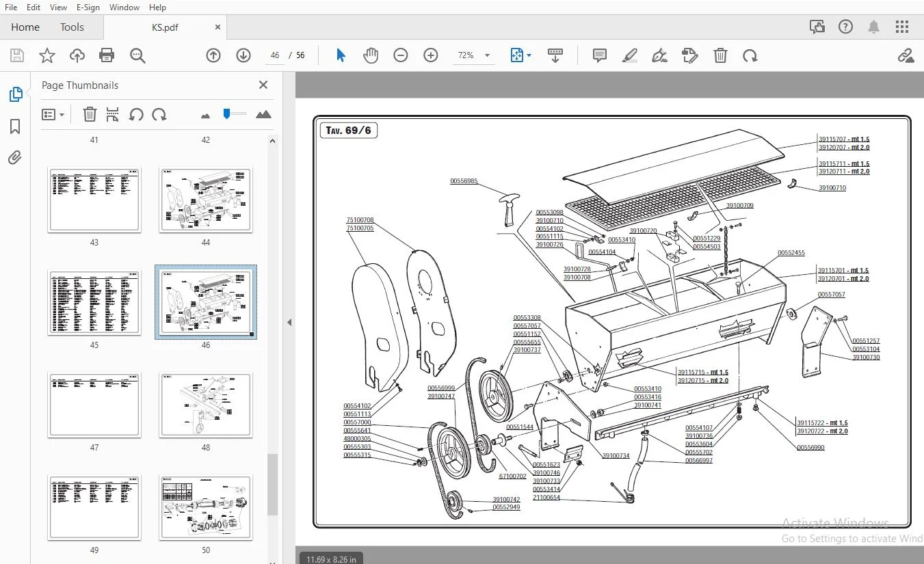Zoom in with the plus circle button
Image resolution: width=924 pixels, height=564 pixels.
431,55
